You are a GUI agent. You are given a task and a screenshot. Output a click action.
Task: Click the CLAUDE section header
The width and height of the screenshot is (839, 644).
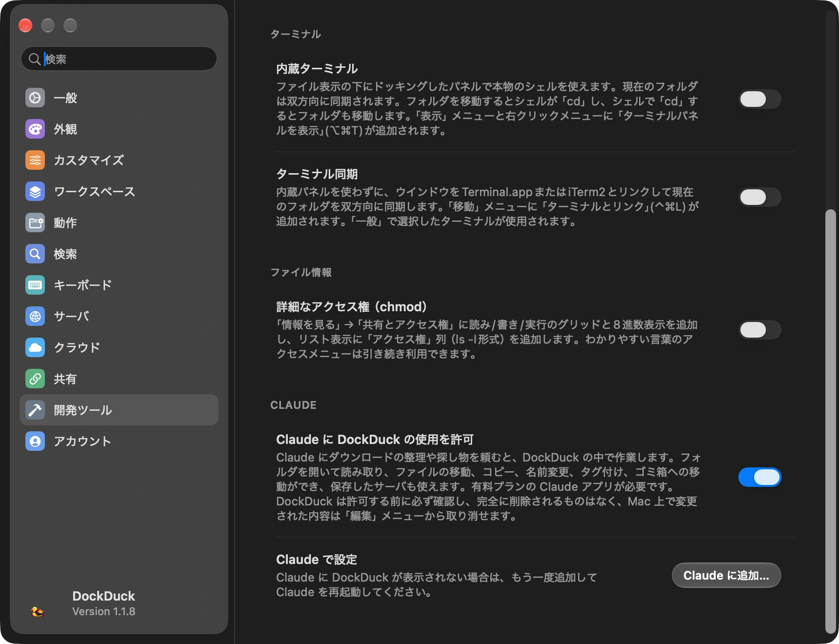tap(294, 405)
